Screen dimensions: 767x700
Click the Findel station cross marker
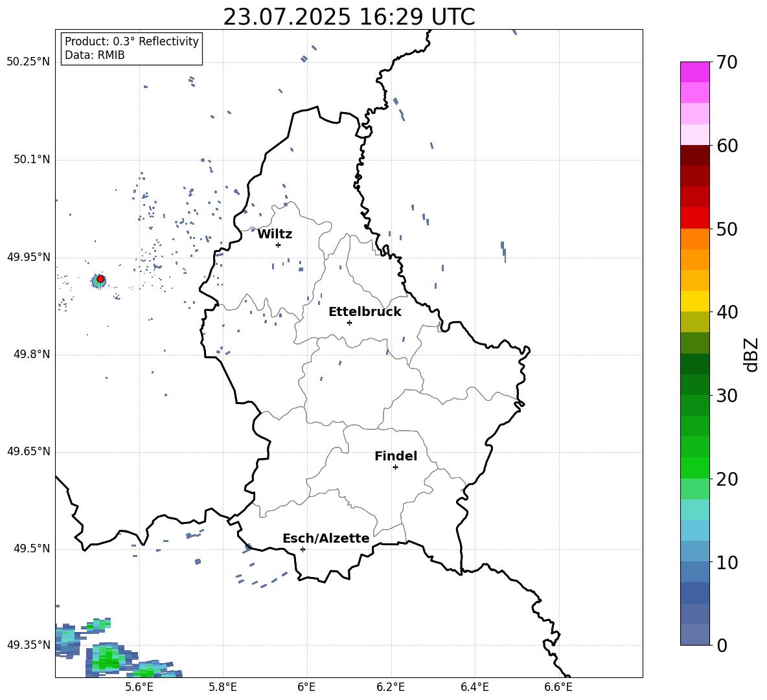395,468
